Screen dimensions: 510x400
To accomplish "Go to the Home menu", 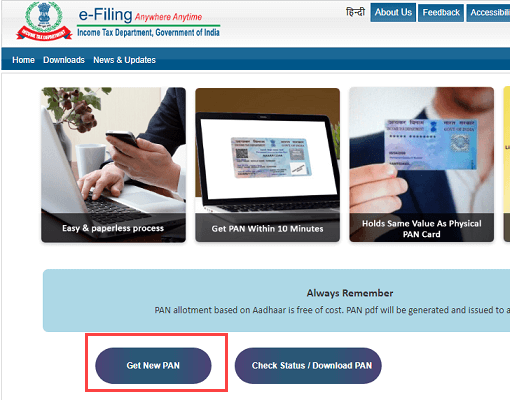I will [23, 60].
